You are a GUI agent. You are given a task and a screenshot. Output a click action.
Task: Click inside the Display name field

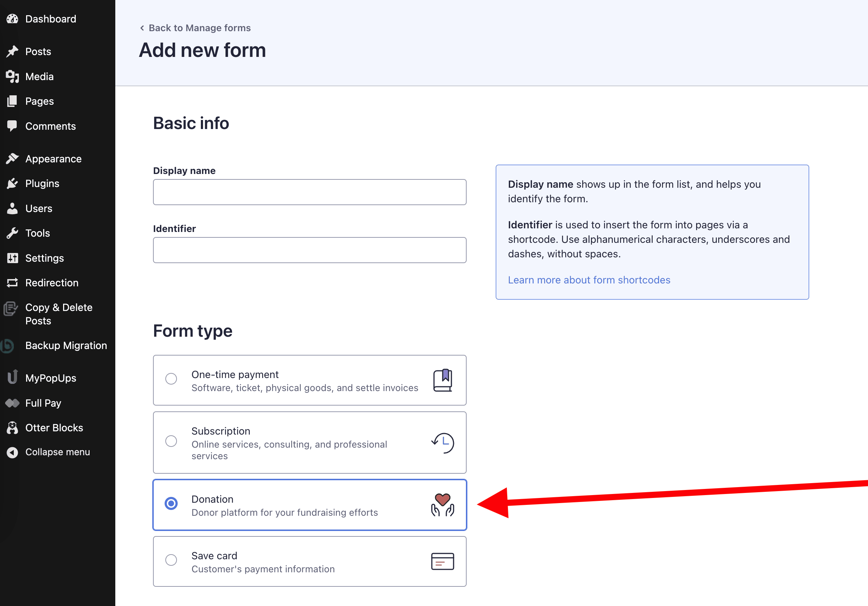[309, 192]
